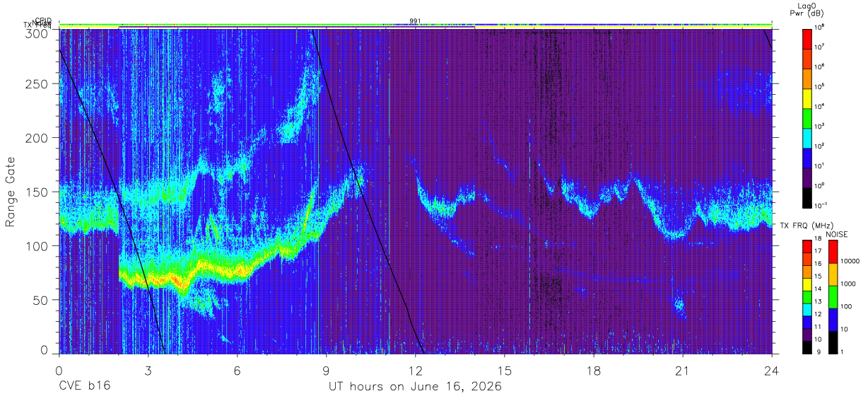Click the x-axis tick label '18'

(x=594, y=370)
